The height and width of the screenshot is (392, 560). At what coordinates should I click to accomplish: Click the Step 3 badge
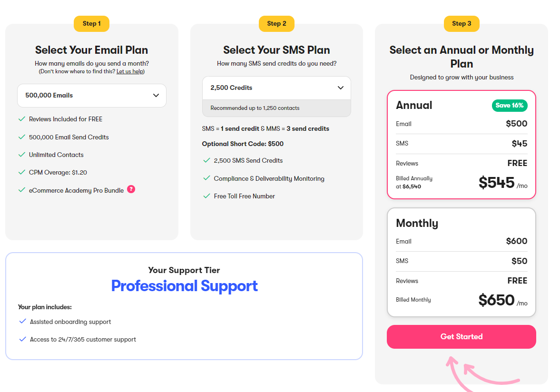point(462,24)
